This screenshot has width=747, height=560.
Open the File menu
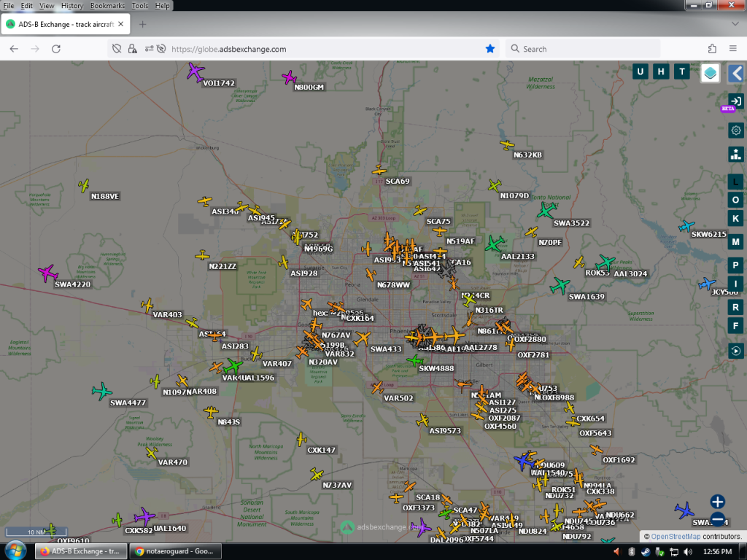point(9,6)
